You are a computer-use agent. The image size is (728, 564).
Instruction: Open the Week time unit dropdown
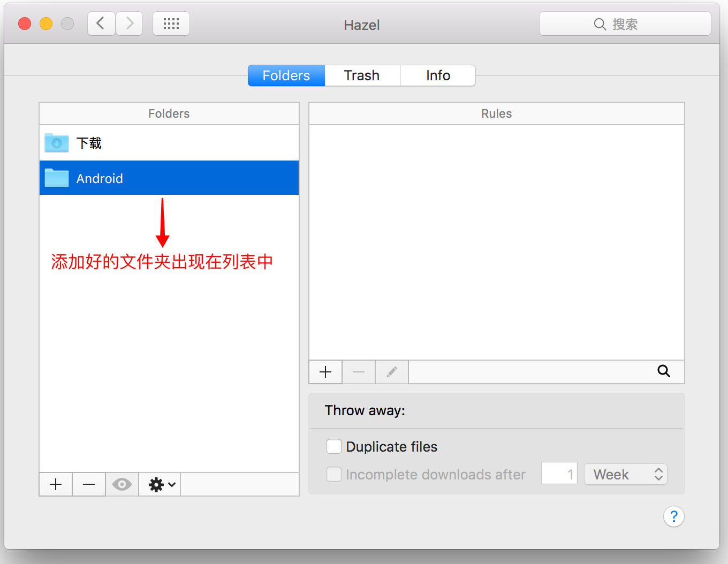tap(625, 474)
